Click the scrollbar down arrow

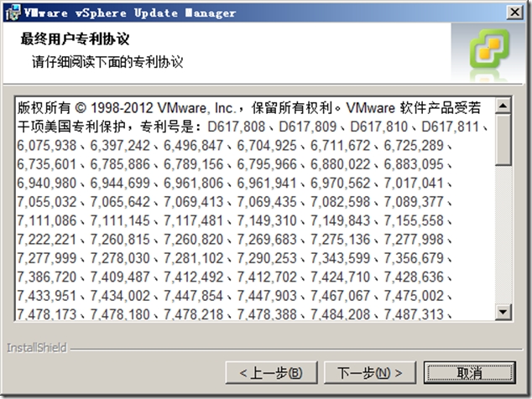point(503,312)
